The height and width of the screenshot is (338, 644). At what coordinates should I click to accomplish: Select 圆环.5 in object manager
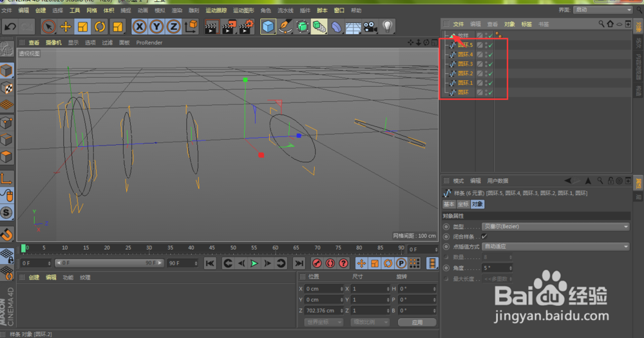click(x=465, y=45)
